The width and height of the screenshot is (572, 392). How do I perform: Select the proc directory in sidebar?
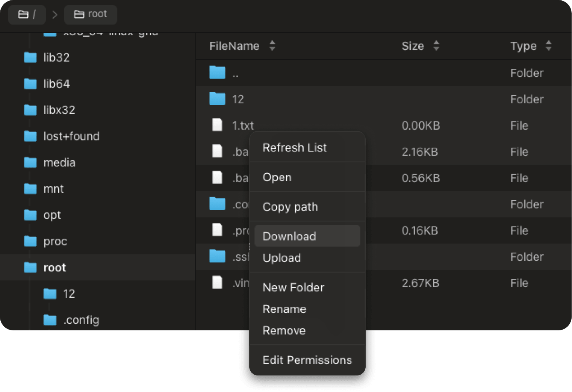pyautogui.click(x=55, y=241)
